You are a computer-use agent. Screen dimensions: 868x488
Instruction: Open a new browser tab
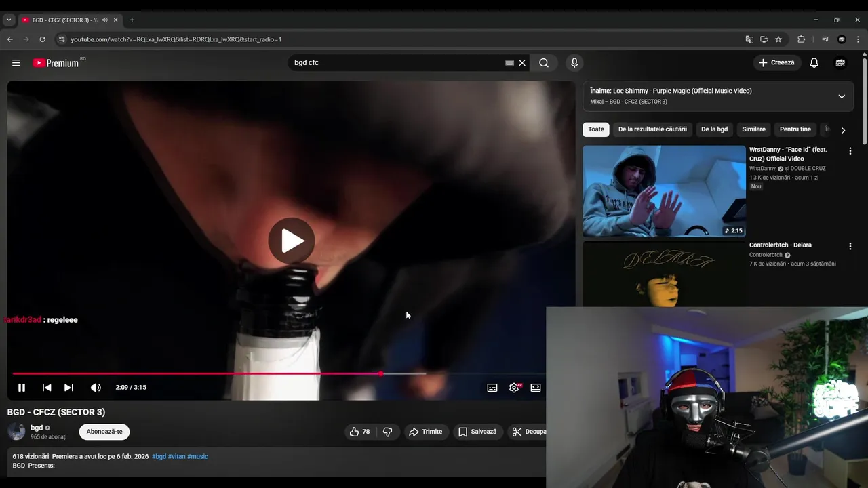coord(132,20)
